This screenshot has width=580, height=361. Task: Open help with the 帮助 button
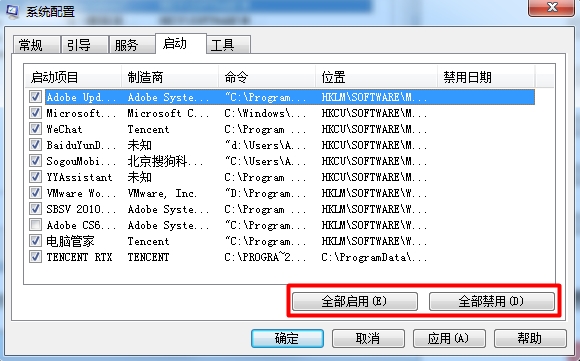pos(530,338)
